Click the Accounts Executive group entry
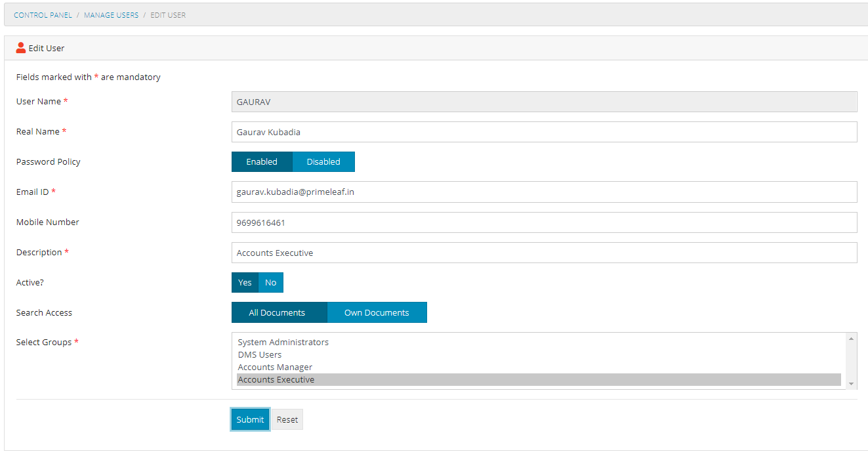This screenshot has height=460, width=868. coord(276,379)
